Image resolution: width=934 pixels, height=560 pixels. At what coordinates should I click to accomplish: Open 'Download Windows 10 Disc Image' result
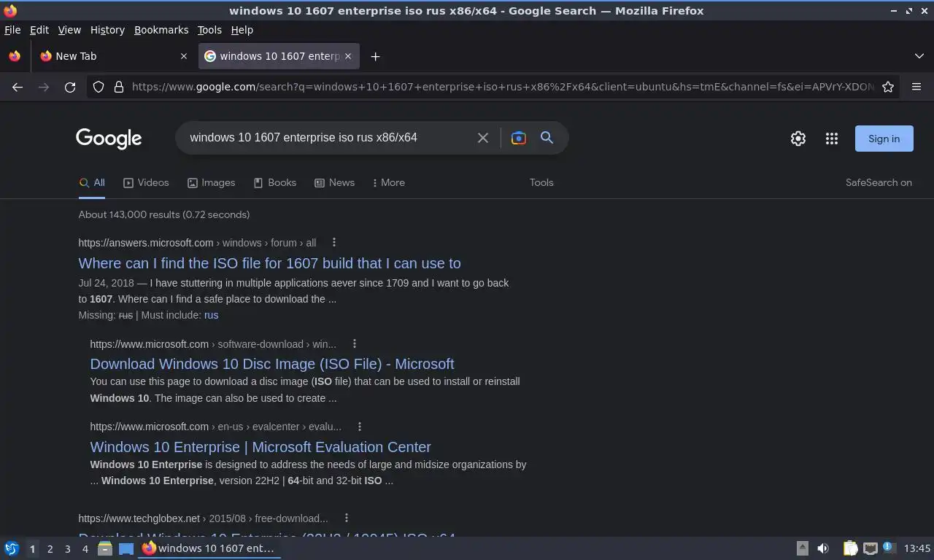[x=272, y=364]
